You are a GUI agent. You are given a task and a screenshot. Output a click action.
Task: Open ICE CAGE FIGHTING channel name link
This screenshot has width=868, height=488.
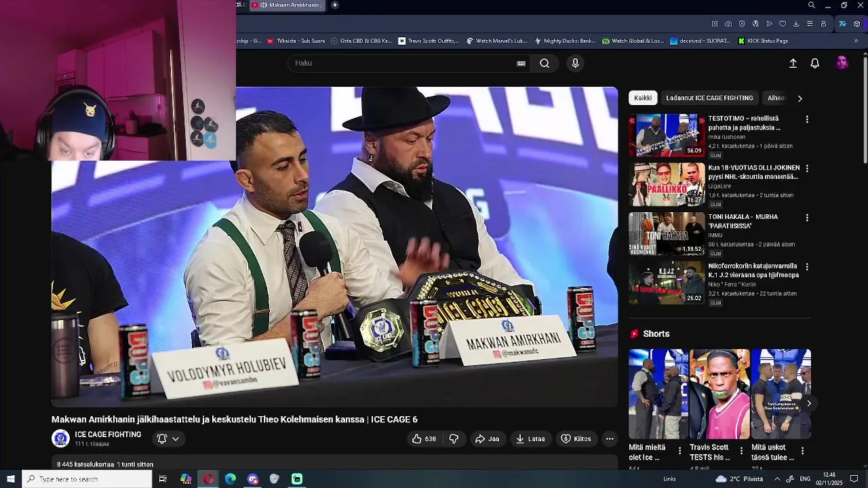(108, 434)
